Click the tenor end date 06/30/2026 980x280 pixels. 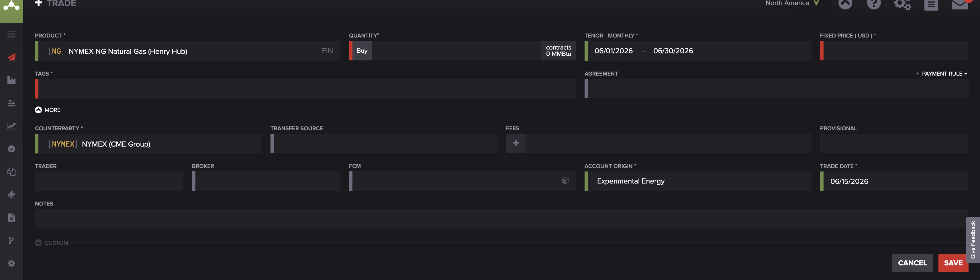tap(673, 51)
